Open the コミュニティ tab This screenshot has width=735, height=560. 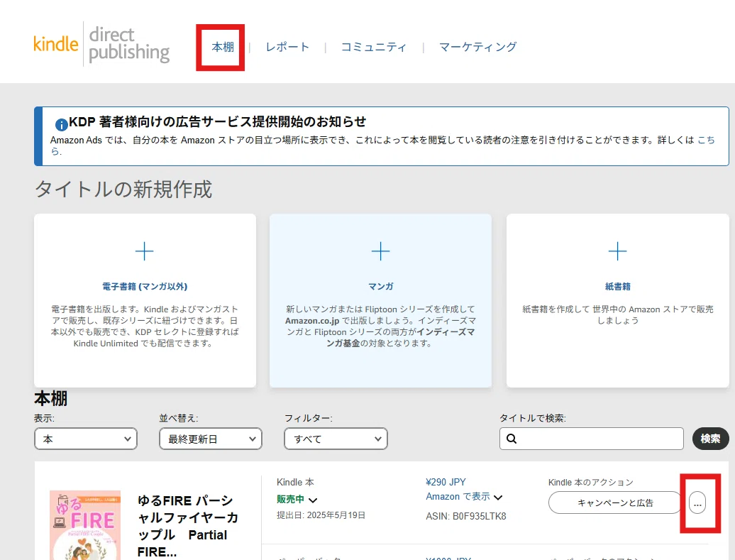coord(374,47)
